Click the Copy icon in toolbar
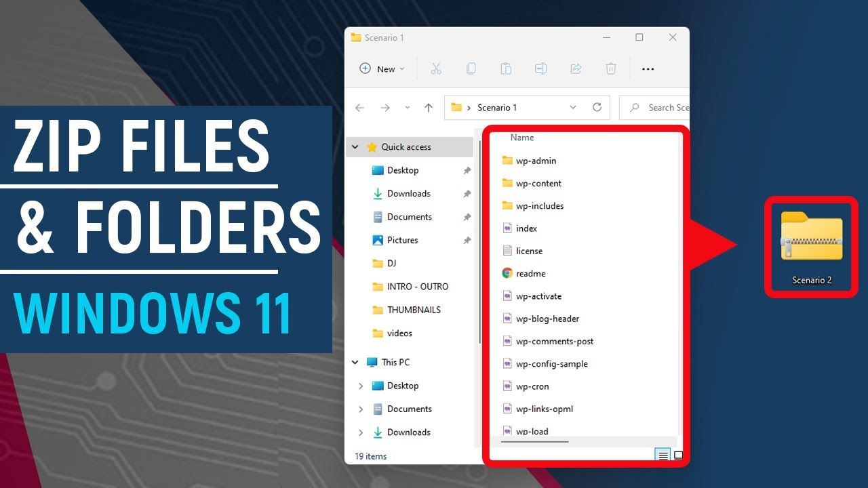Viewport: 868px width, 488px height. (x=471, y=68)
